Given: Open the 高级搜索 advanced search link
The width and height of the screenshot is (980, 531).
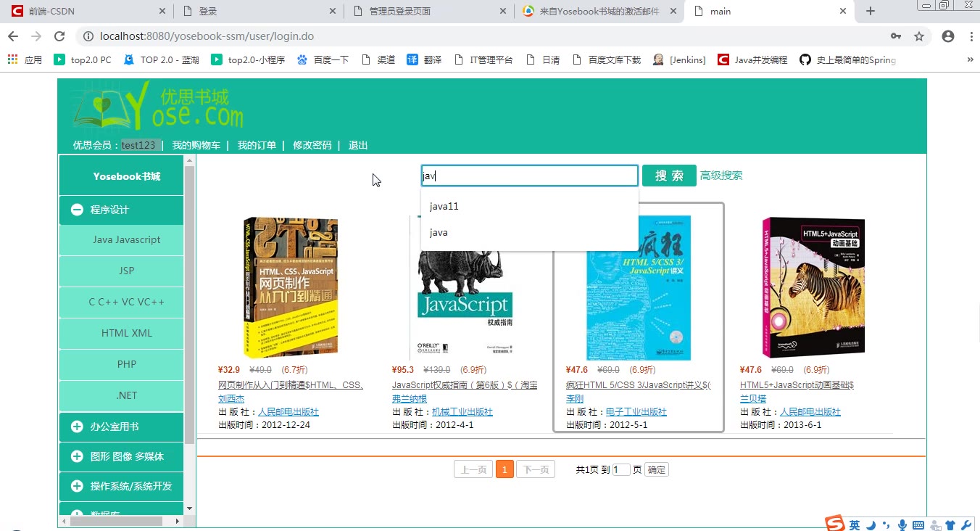Looking at the screenshot, I should (721, 176).
